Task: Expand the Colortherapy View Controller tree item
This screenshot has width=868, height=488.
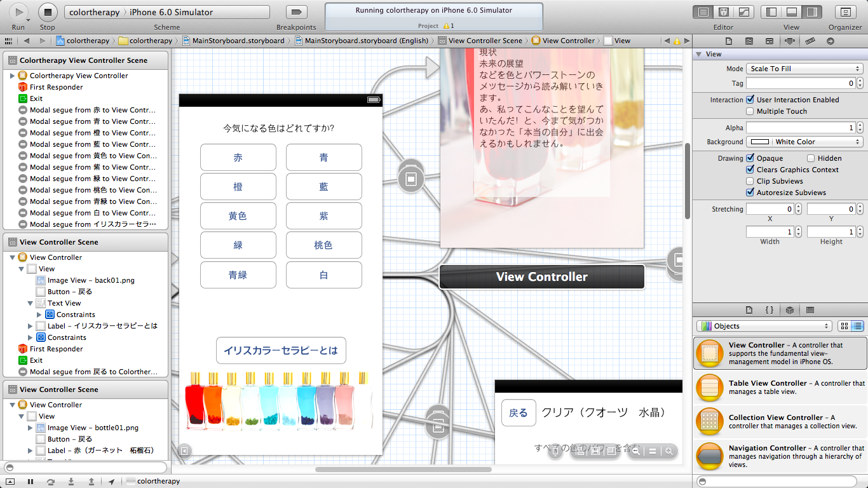Action: tap(12, 76)
